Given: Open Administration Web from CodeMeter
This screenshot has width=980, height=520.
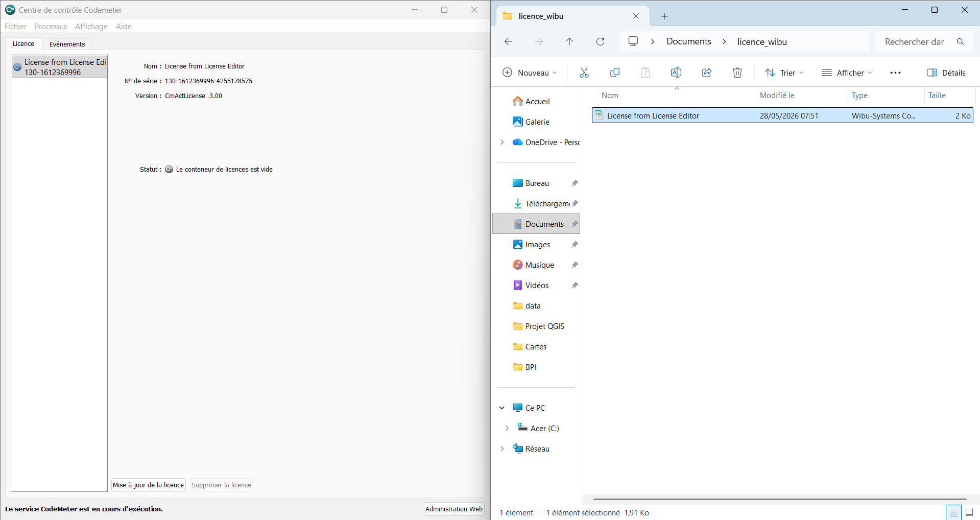Looking at the screenshot, I should (x=454, y=509).
